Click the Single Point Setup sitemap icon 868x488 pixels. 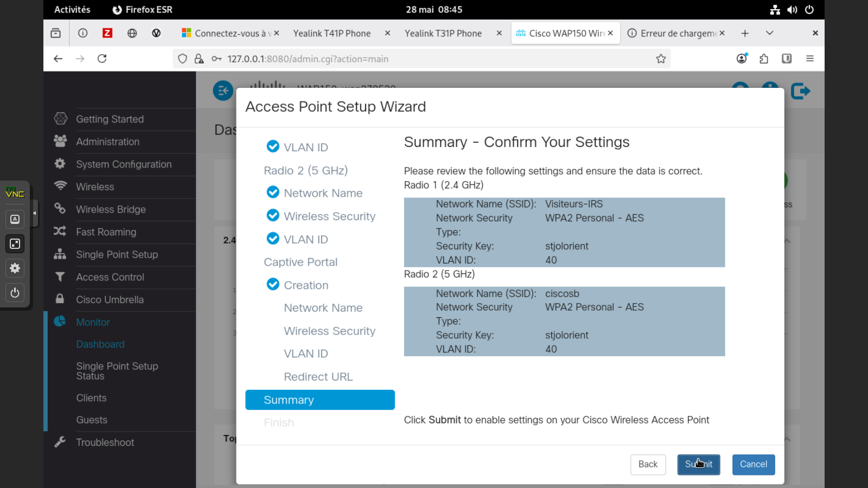60,254
